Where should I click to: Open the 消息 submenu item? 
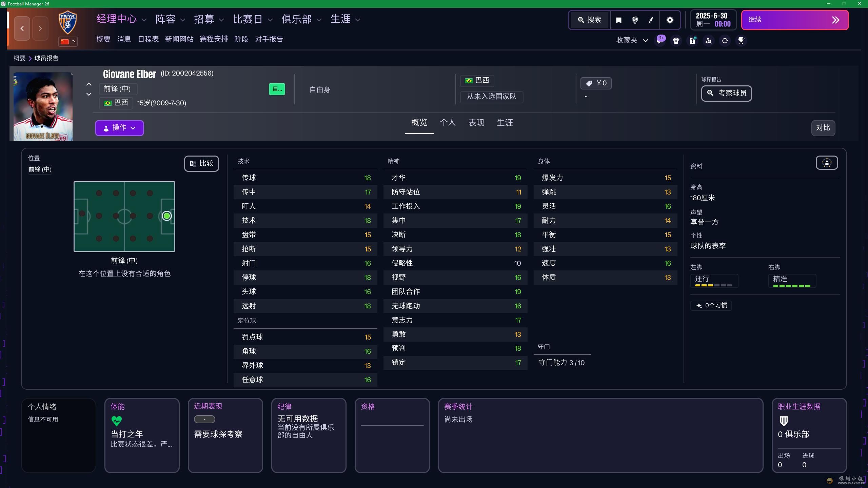point(124,39)
